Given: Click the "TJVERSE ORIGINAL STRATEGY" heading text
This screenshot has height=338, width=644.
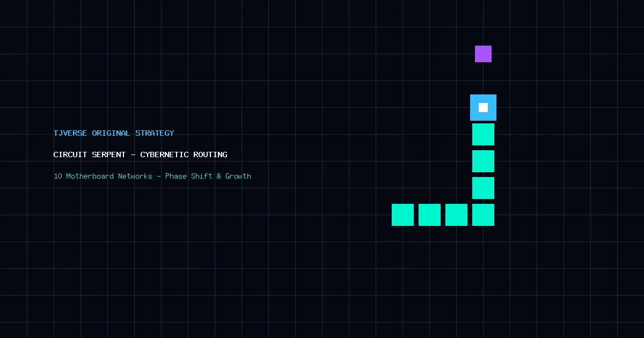Looking at the screenshot, I should tap(114, 133).
